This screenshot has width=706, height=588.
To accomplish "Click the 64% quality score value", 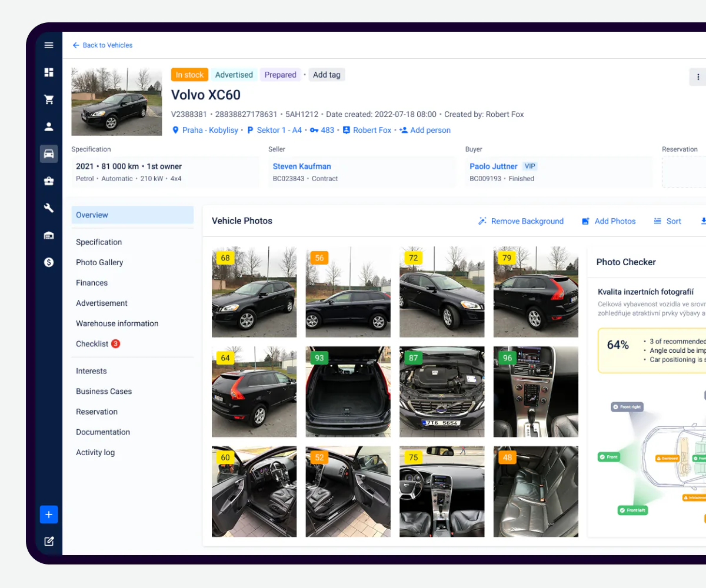I will coord(618,345).
